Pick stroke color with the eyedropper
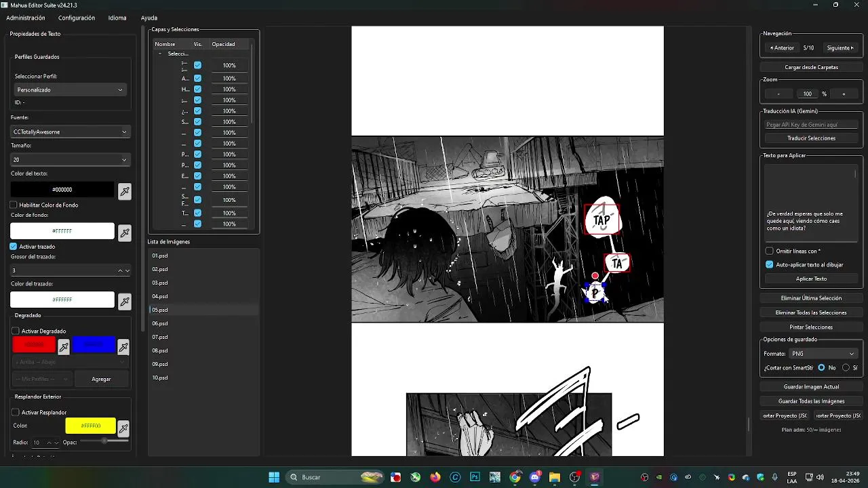The height and width of the screenshot is (488, 868). pyautogui.click(x=125, y=301)
